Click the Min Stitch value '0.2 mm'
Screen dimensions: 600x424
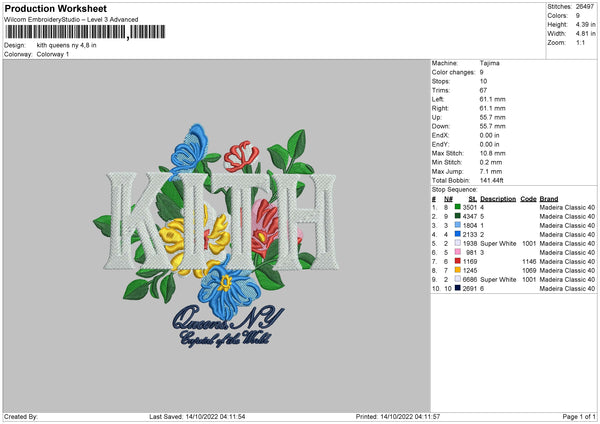coord(491,162)
